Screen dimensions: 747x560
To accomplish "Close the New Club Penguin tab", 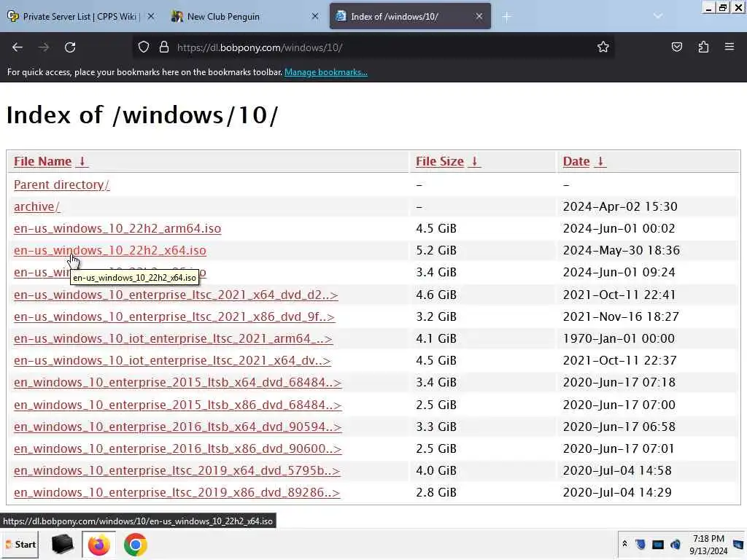I will point(315,16).
